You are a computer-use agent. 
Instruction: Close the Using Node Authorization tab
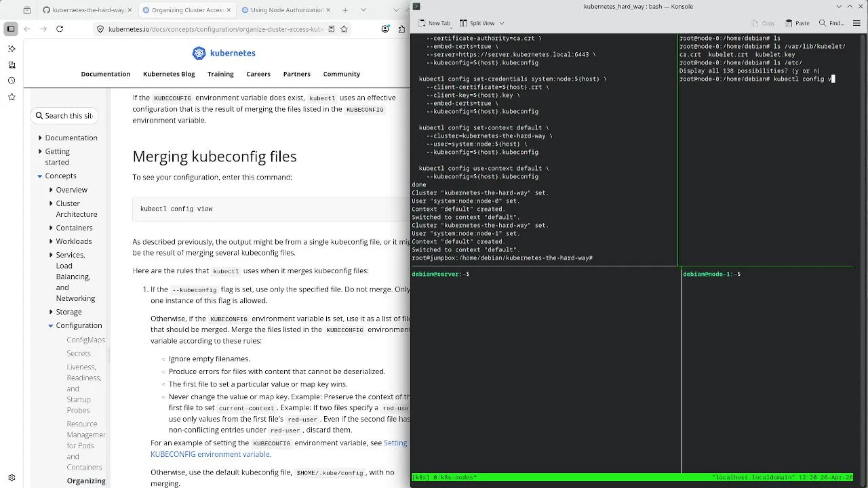pyautogui.click(x=328, y=10)
